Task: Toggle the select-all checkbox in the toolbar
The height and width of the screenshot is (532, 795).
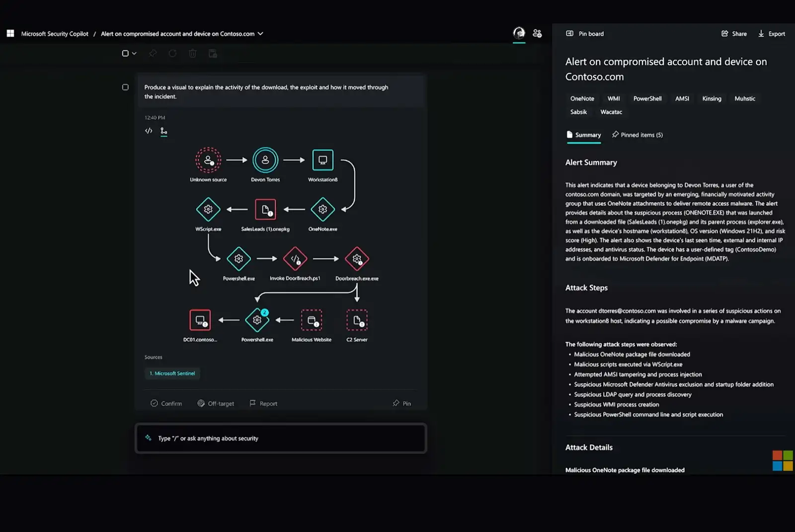Action: click(125, 53)
